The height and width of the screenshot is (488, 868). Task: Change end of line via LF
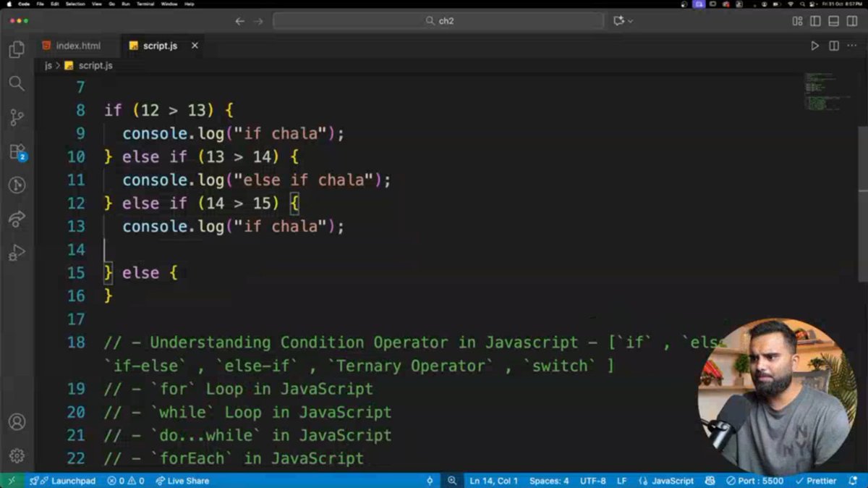pyautogui.click(x=621, y=481)
